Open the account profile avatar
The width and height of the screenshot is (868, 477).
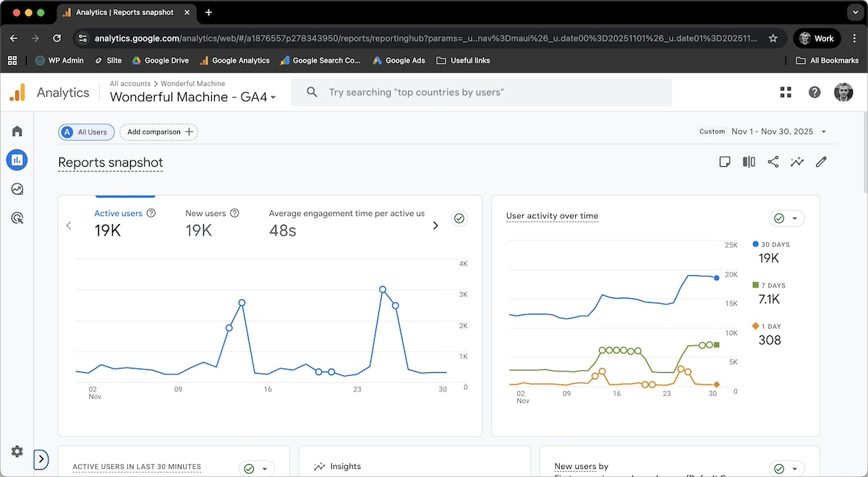pyautogui.click(x=843, y=92)
